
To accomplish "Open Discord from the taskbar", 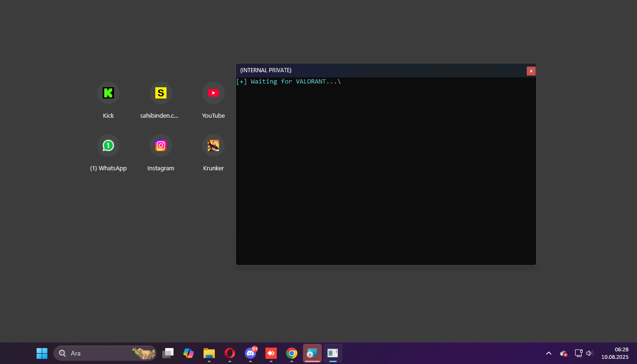I will [x=250, y=353].
